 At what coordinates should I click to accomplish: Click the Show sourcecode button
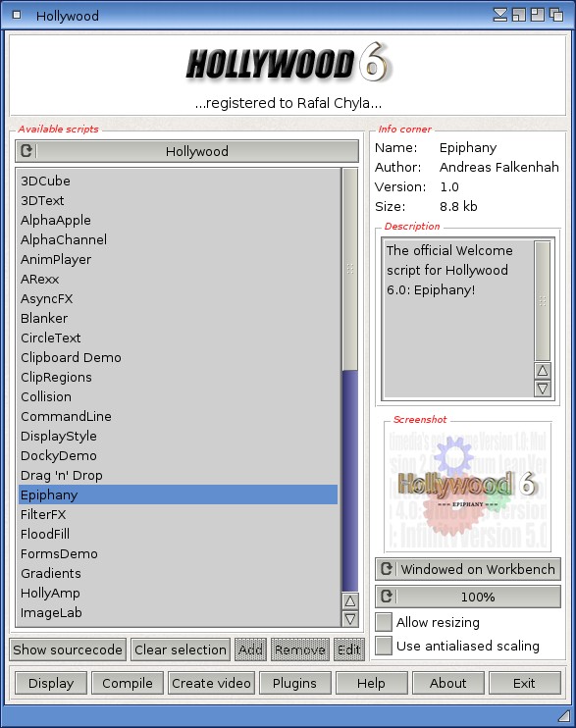tap(68, 650)
